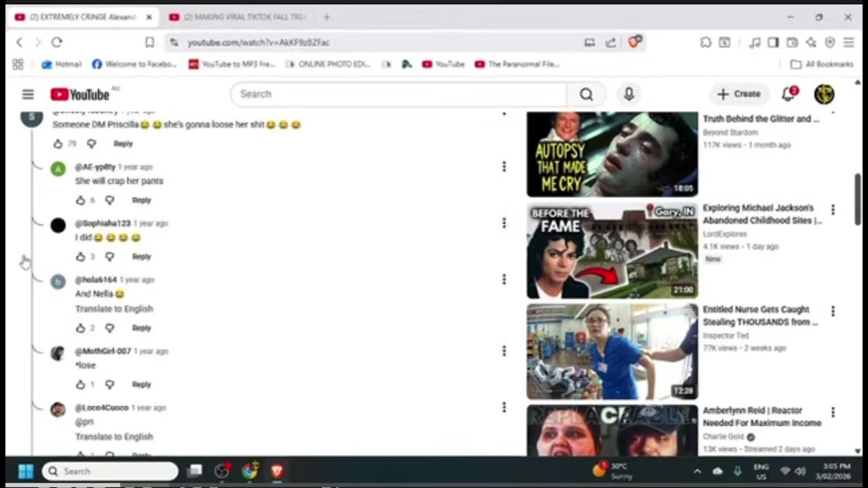
Task: Translate @hola6164's comment to English
Action: pyautogui.click(x=114, y=308)
